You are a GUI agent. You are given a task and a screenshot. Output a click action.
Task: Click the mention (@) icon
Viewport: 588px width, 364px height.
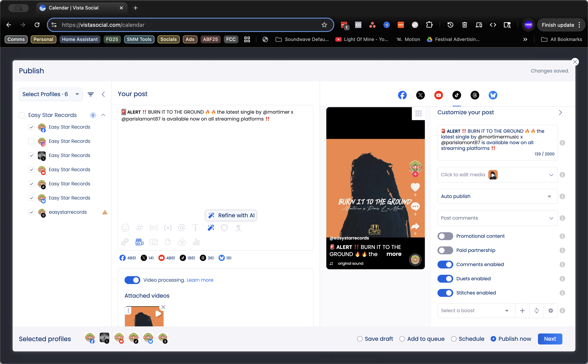[181, 228]
